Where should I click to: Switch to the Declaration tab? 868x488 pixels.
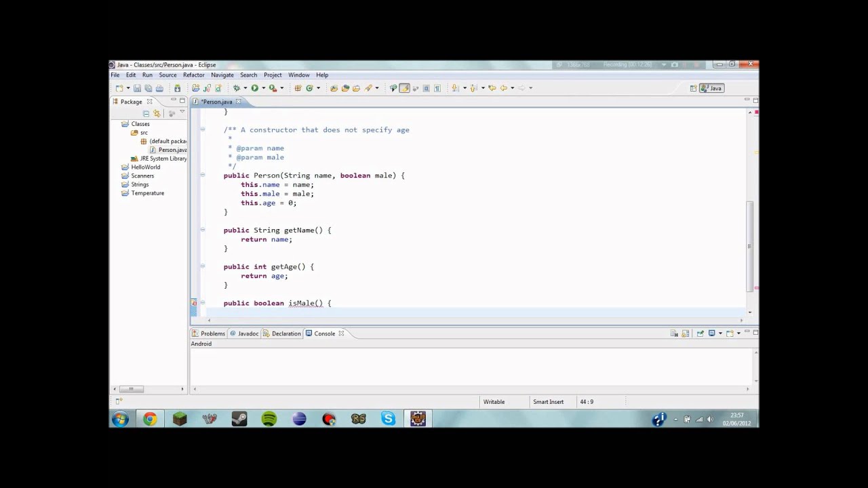282,333
